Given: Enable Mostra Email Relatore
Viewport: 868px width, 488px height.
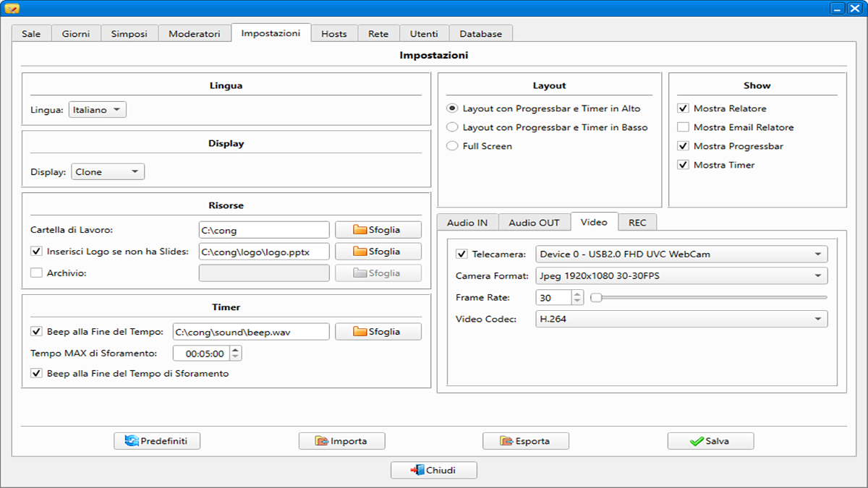Looking at the screenshot, I should point(683,127).
